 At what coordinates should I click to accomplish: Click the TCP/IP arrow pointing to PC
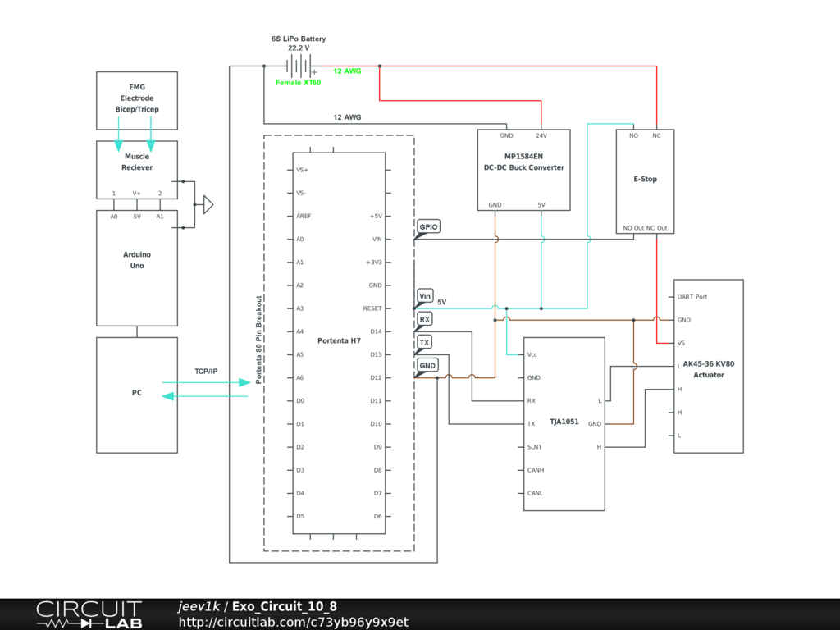point(206,397)
